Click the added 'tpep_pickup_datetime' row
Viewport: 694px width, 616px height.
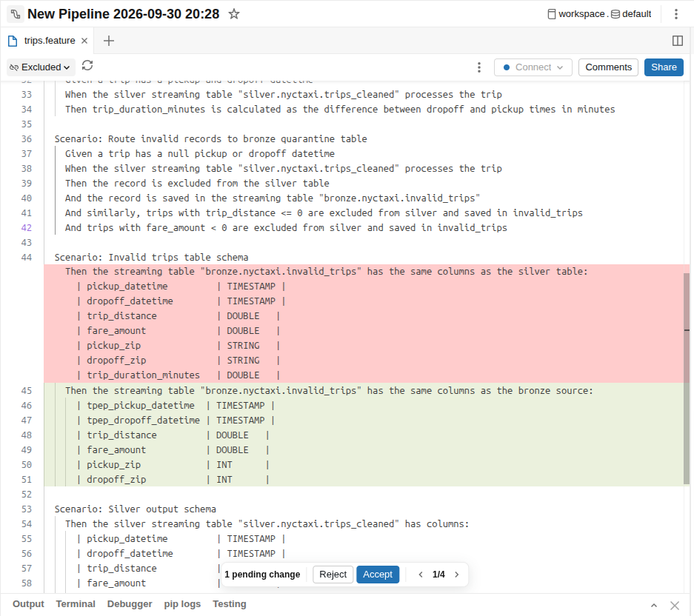tap(364, 405)
